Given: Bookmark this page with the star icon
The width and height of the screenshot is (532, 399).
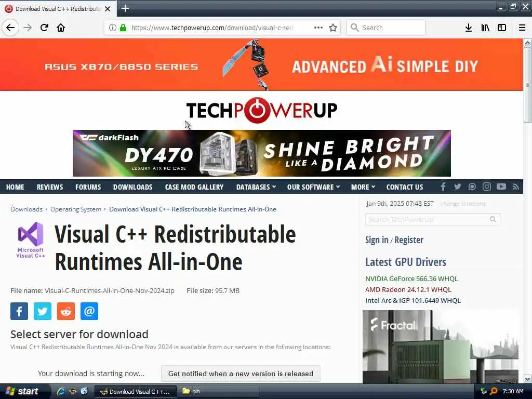Looking at the screenshot, I should [333, 28].
